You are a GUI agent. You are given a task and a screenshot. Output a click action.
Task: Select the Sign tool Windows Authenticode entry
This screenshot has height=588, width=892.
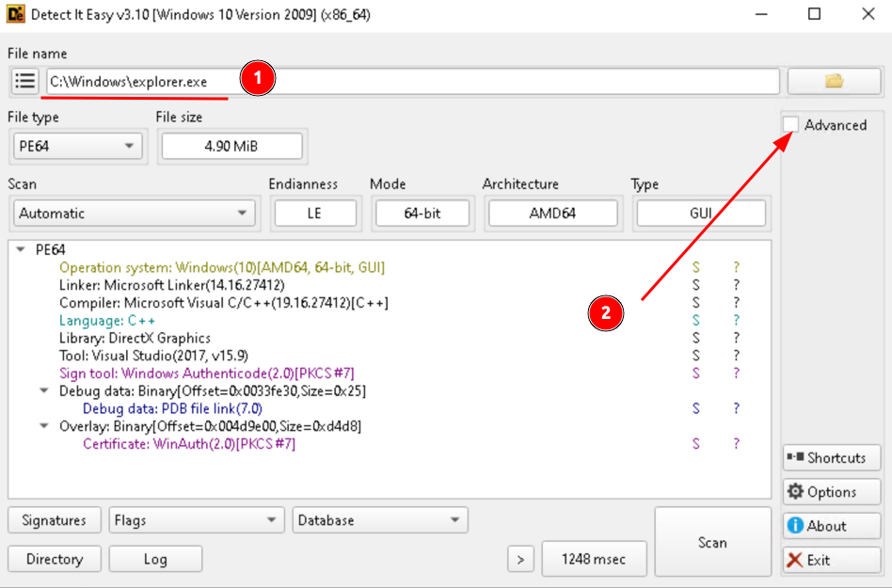pos(206,373)
